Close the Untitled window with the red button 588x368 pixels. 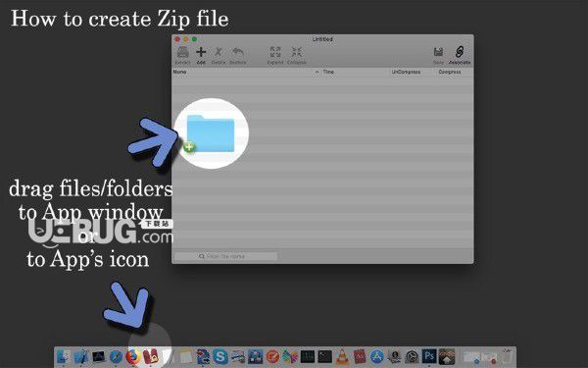pyautogui.click(x=177, y=39)
